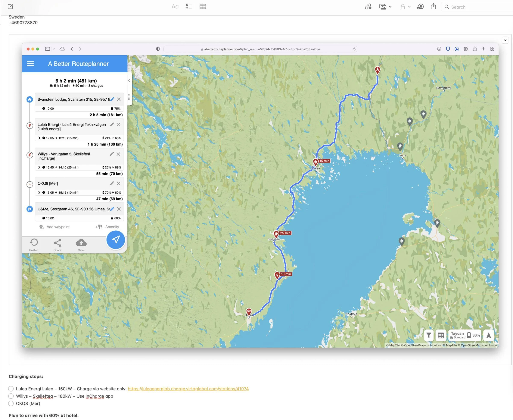The image size is (513, 420).
Task: Open a new tab in Safari
Action: 484,49
